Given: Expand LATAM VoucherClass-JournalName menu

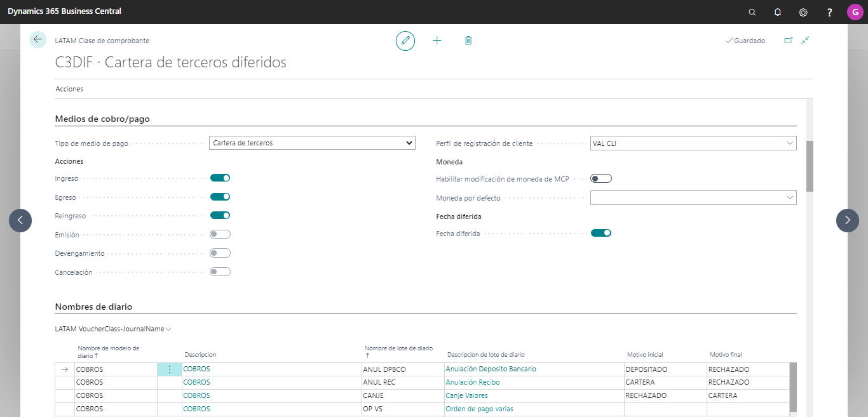Looking at the screenshot, I should [113, 329].
